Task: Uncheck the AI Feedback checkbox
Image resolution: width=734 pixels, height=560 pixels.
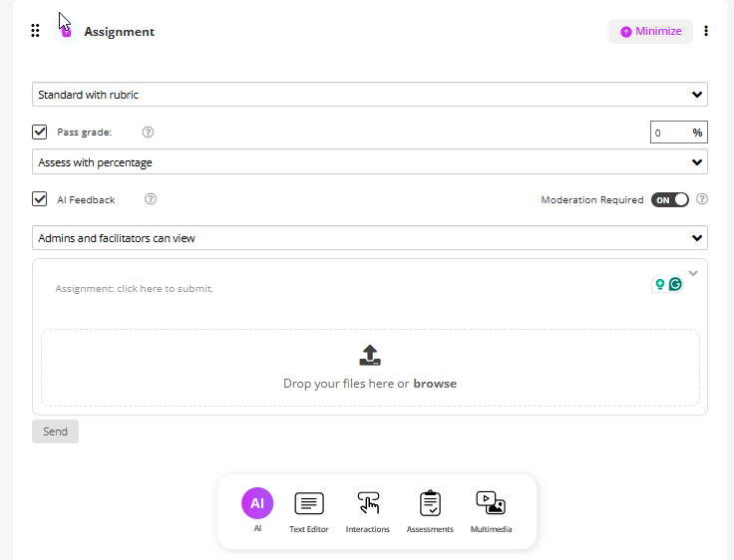Action: [39, 199]
